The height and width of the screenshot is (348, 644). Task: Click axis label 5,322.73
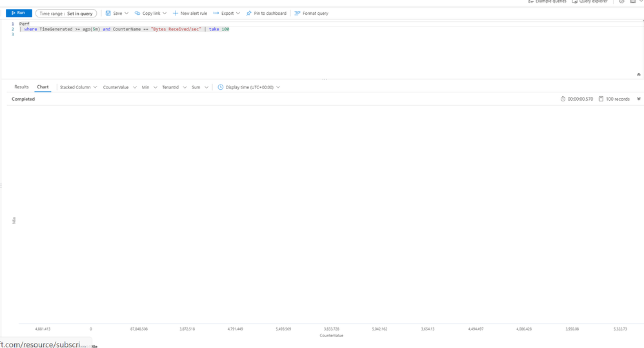620,329
